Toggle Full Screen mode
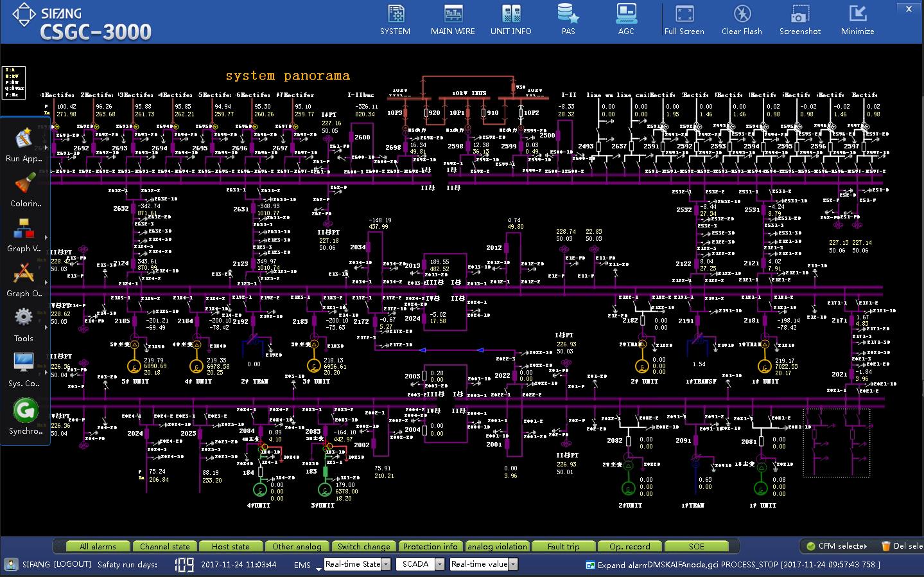 coord(684,14)
